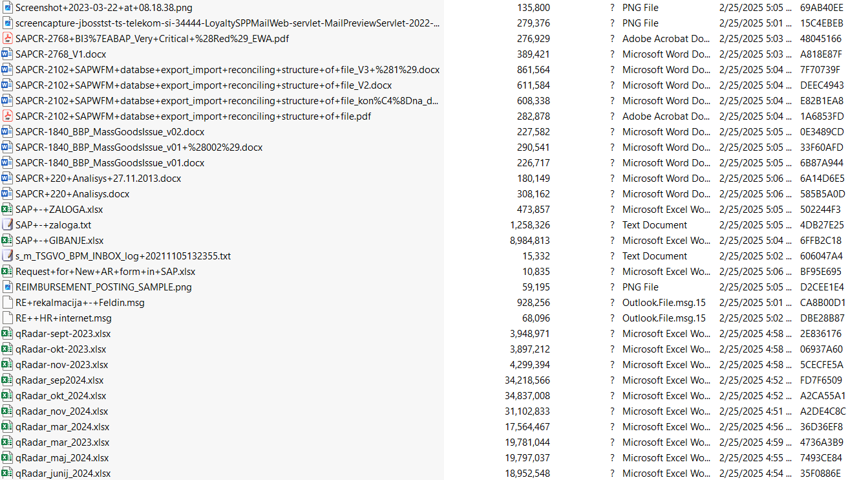Click the size value 15,332
The image size is (868, 480).
click(536, 256)
